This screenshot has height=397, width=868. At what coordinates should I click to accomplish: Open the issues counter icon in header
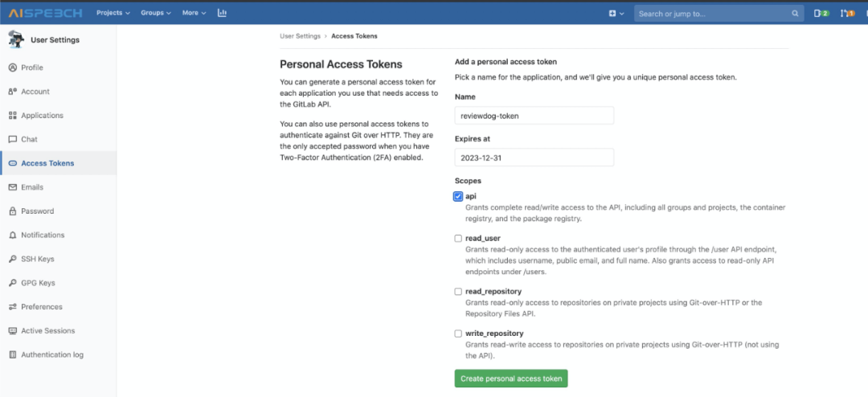pos(821,14)
